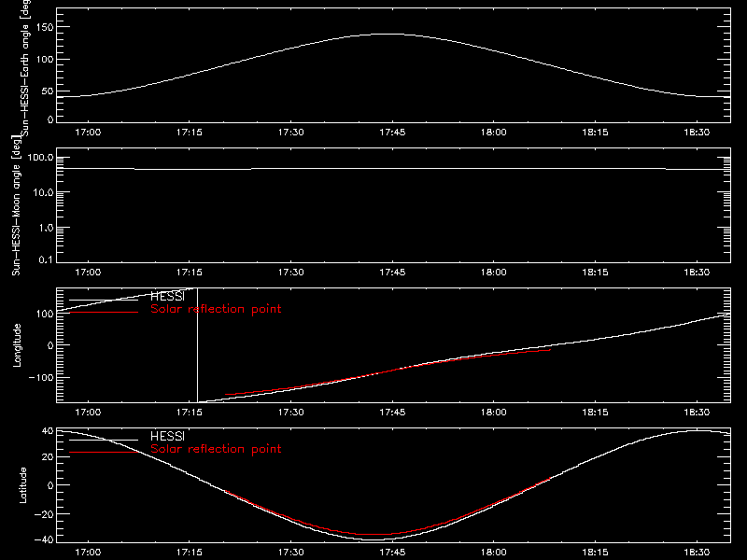The image size is (747, 560).
Task: Click the Latitude axis title
Action: 22,485
